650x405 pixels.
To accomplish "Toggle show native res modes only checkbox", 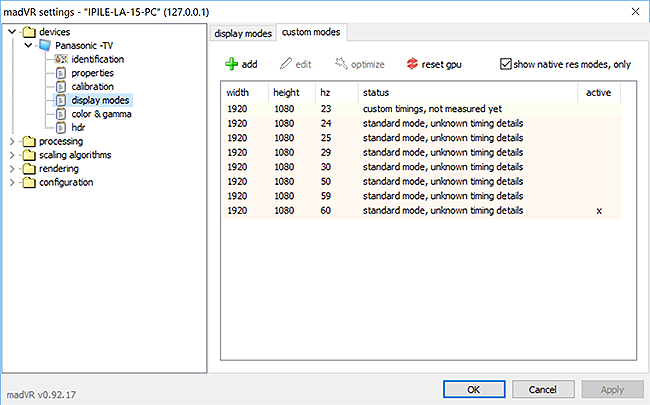I will [505, 64].
